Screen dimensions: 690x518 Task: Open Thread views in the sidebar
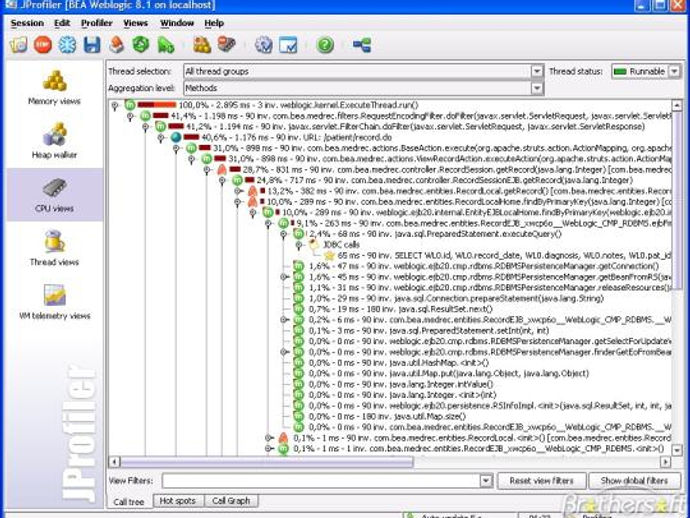pyautogui.click(x=55, y=248)
